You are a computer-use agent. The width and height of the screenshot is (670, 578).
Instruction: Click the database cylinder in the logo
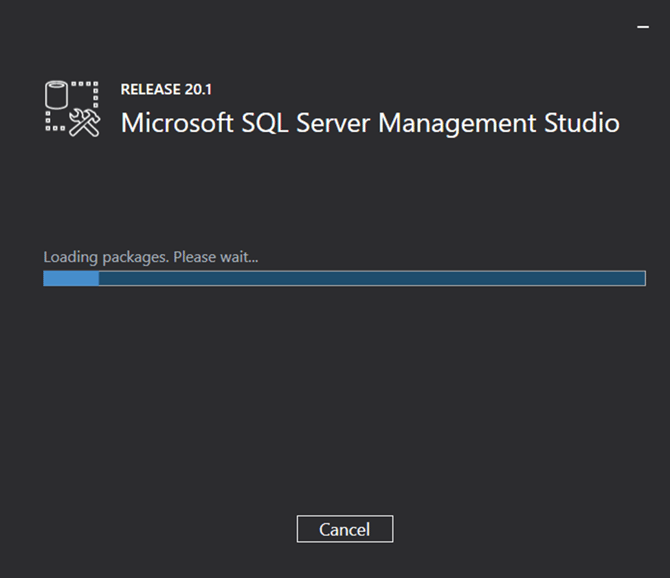58,96
